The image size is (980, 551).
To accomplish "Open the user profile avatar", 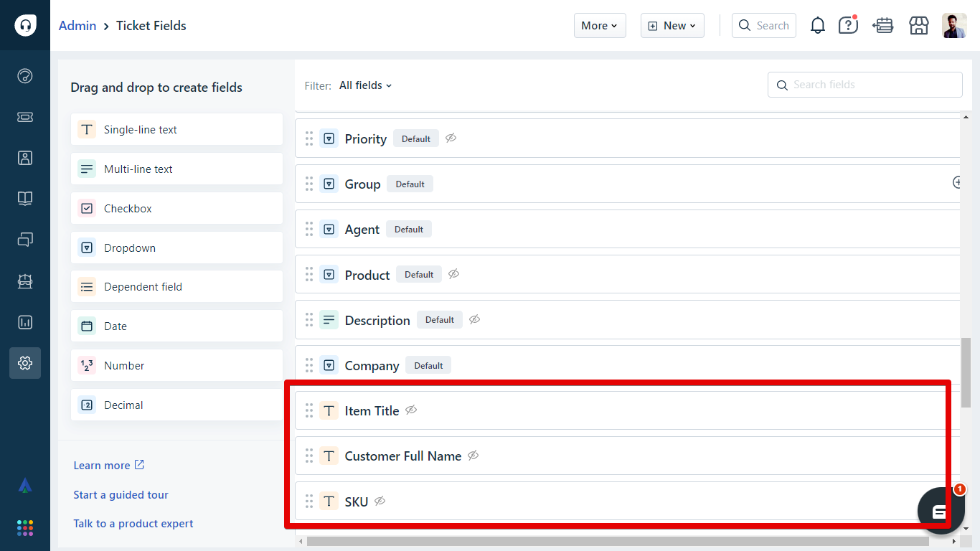I will (x=954, y=26).
